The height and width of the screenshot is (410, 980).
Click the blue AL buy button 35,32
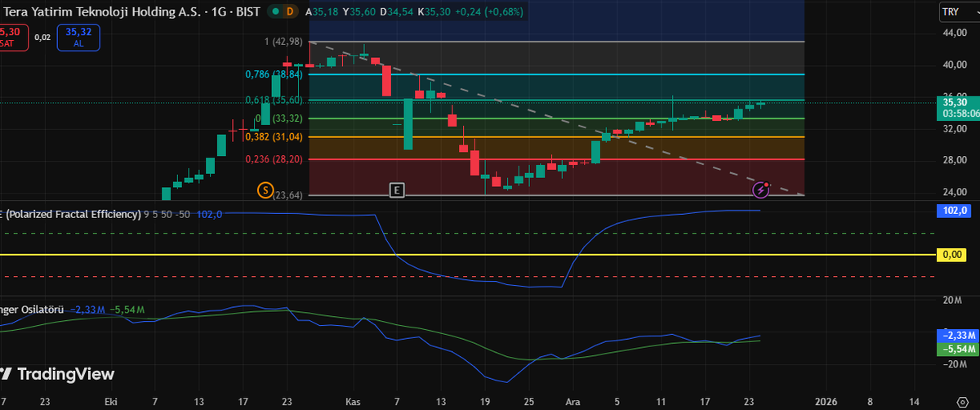coord(78,38)
